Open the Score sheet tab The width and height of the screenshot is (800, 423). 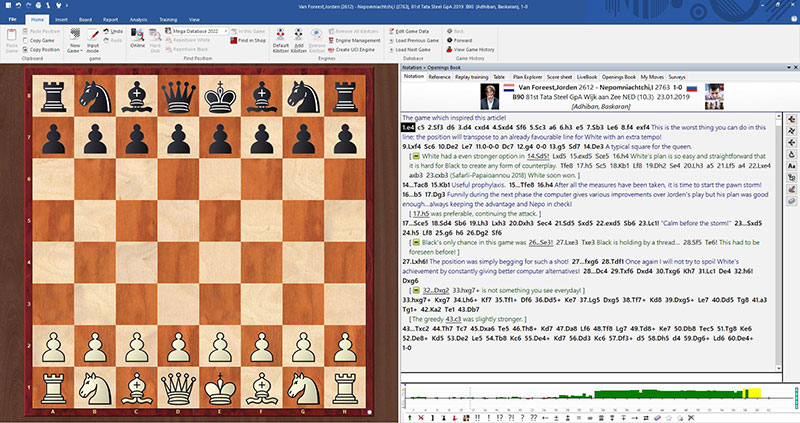tap(558, 75)
